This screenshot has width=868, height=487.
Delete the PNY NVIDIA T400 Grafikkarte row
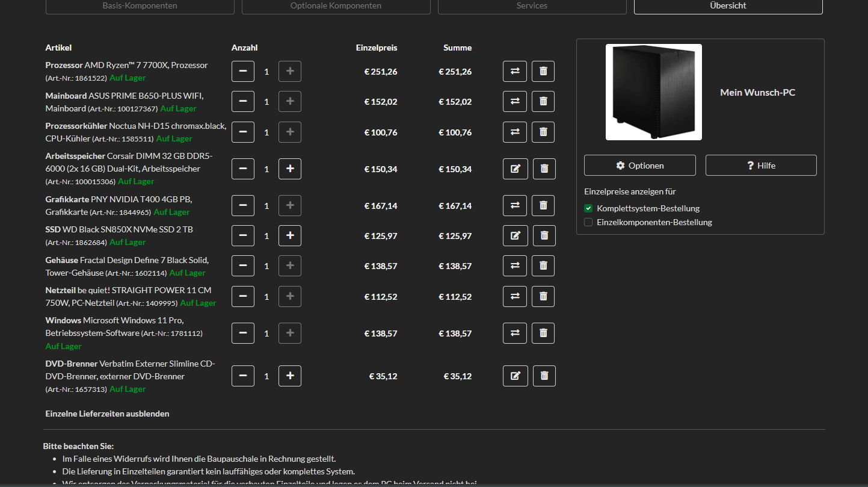[543, 205]
